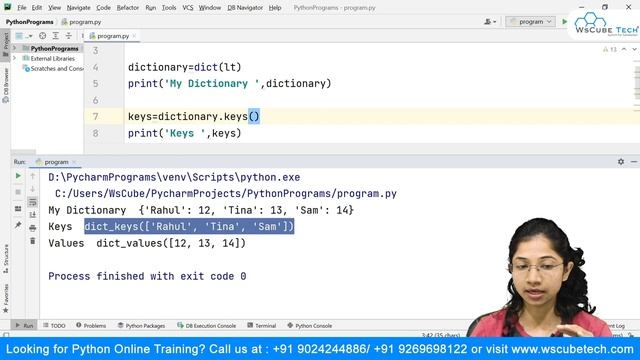640x360 pixels.
Task: Open the Project view dropdown
Action: [24, 36]
